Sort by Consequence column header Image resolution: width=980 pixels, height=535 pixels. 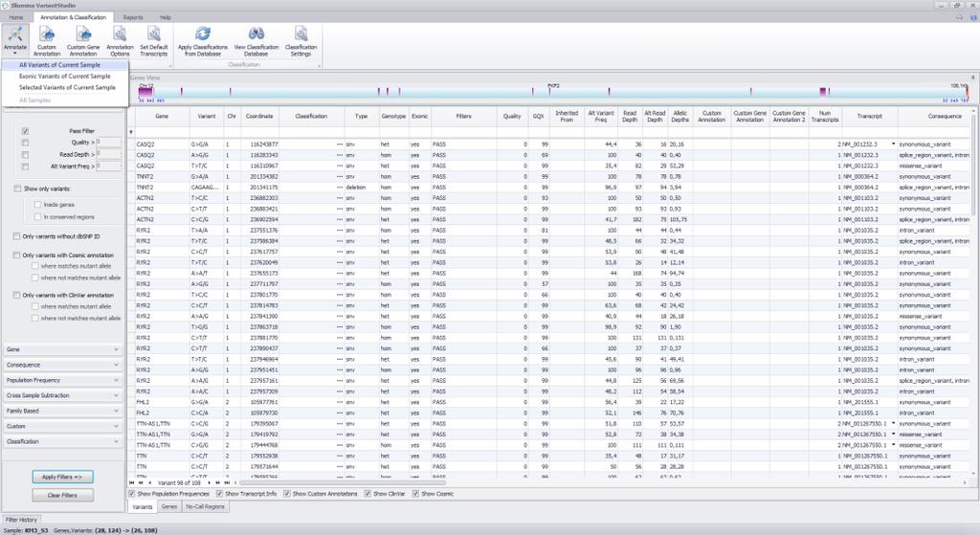(936, 116)
